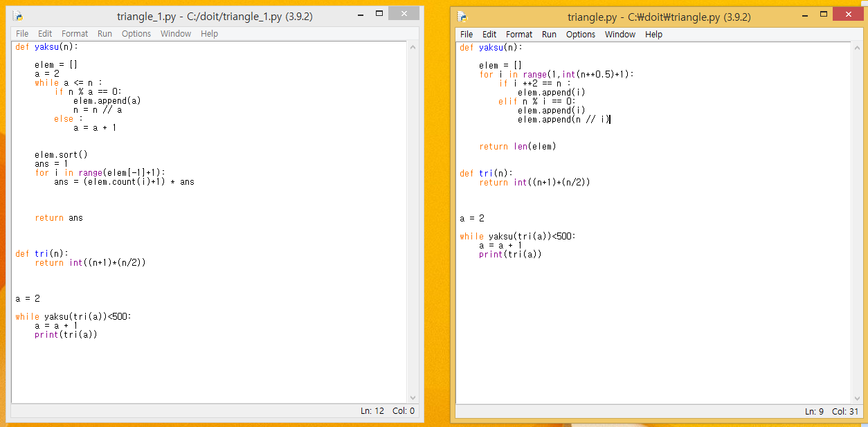Image resolution: width=868 pixels, height=427 pixels.
Task: Maximize the triangle_1.py window
Action: tap(379, 15)
